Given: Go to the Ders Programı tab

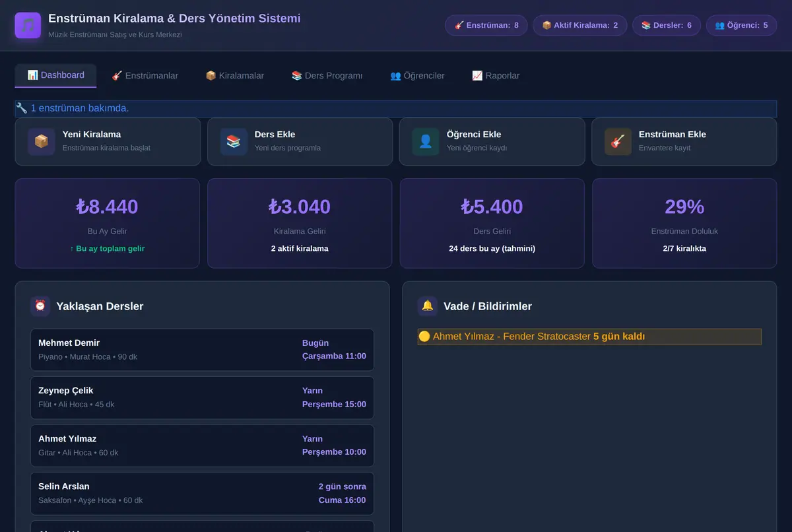Looking at the screenshot, I should 327,76.
